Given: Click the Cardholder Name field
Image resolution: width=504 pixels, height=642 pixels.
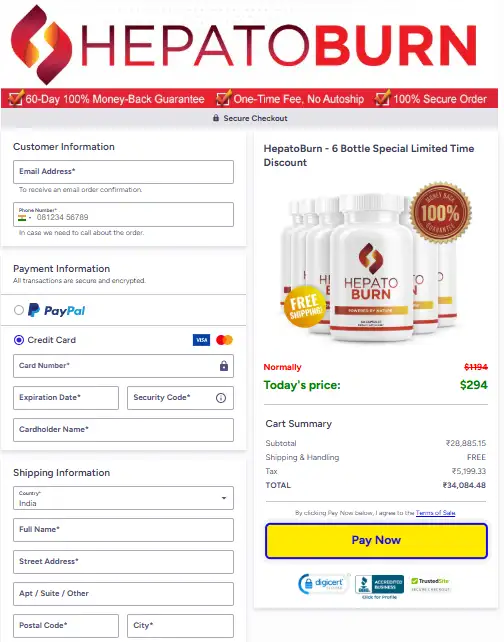Looking at the screenshot, I should [x=123, y=430].
